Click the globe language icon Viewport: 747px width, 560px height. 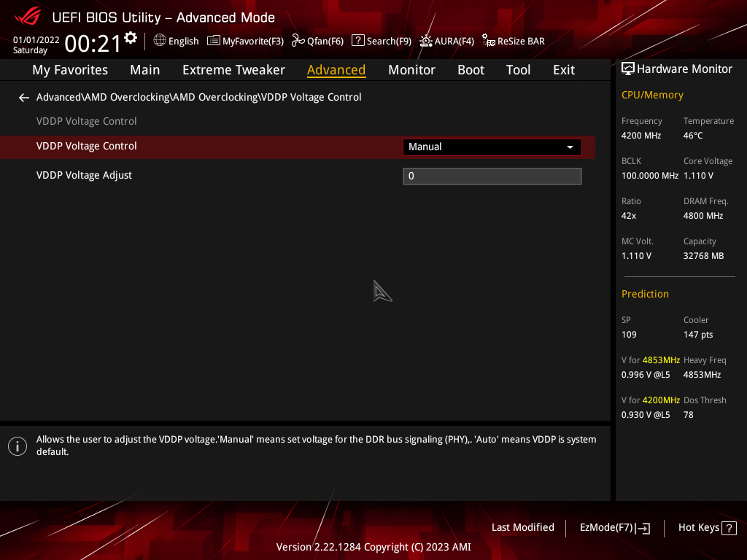tap(160, 41)
